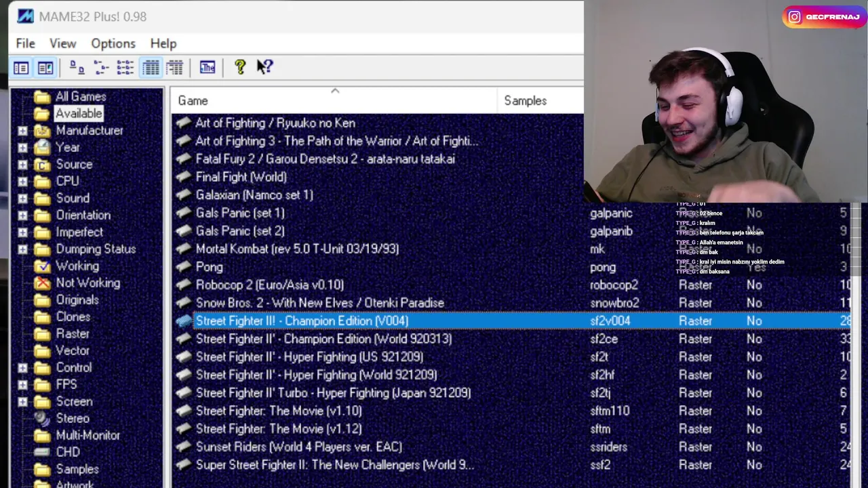Click the Stereo speaker icon
This screenshot has width=868, height=488.
pyautogui.click(x=42, y=419)
